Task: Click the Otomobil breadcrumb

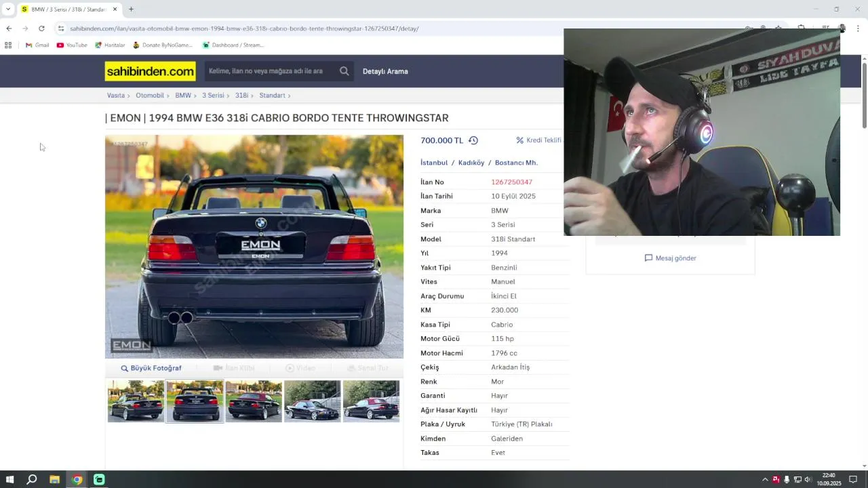Action: tap(150, 96)
